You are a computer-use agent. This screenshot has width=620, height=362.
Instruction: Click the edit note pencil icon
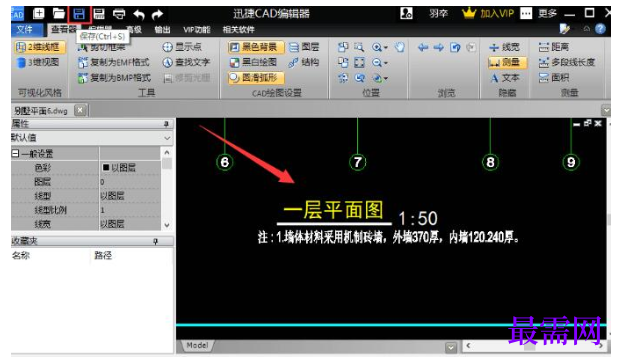565,28
